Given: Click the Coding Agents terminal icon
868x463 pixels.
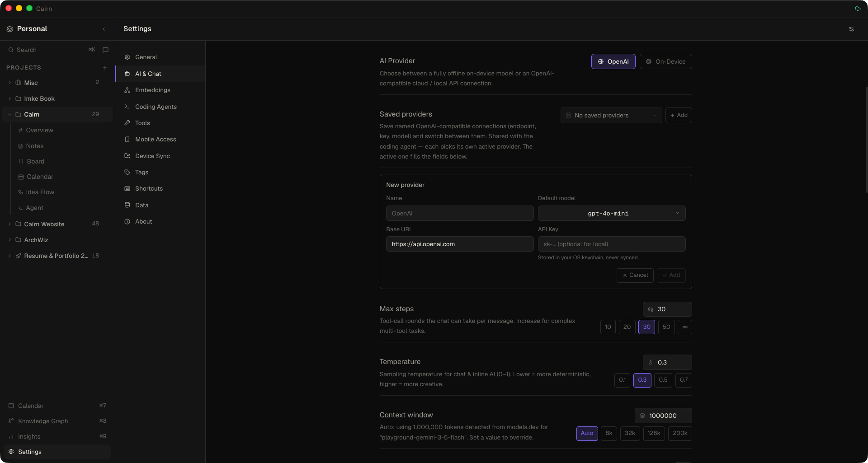Looking at the screenshot, I should coord(127,107).
